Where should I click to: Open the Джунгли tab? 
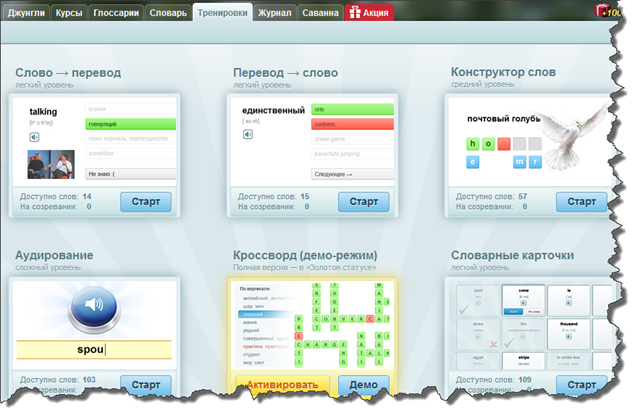pos(27,12)
